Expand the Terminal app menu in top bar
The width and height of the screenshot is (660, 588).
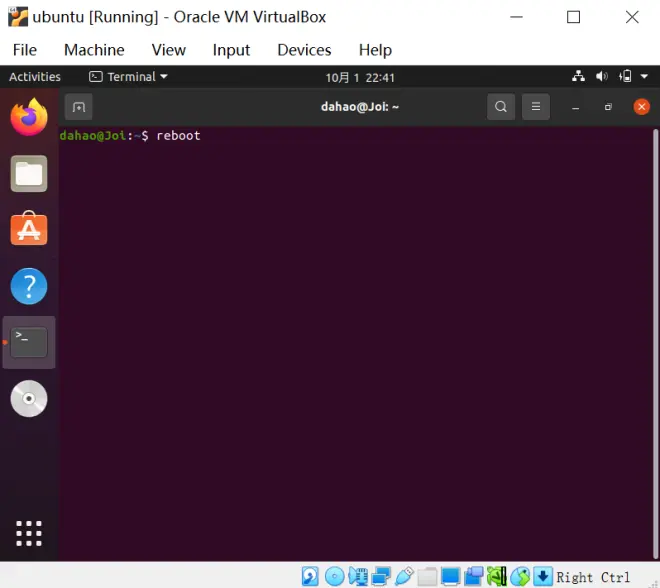[128, 77]
